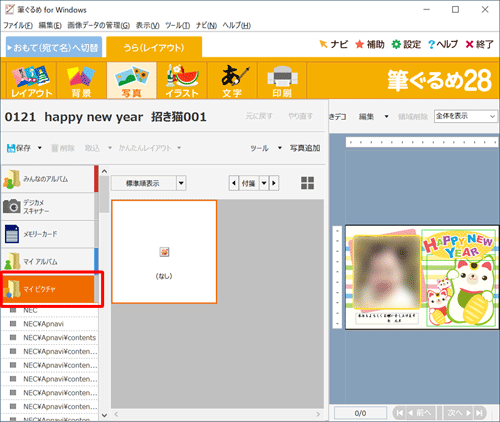Open the レイアウト layout tool
Viewport: 500px width, 422px height.
click(x=32, y=81)
